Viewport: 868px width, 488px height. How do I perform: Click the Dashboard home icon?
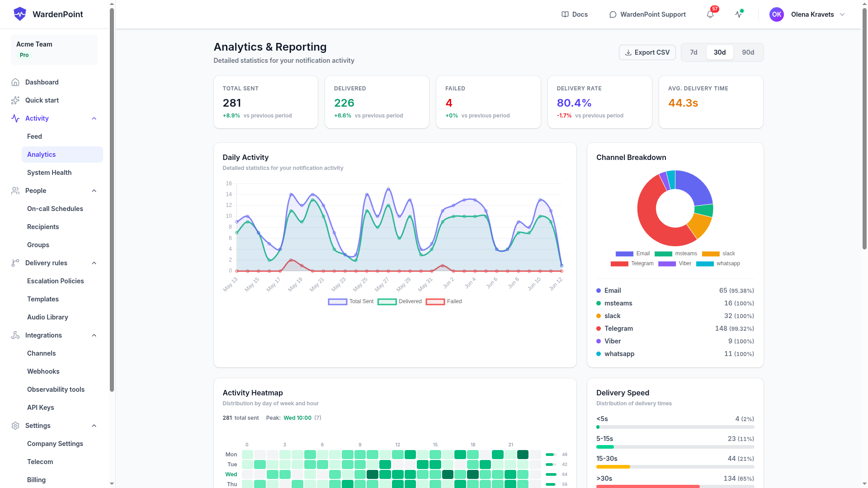[15, 82]
